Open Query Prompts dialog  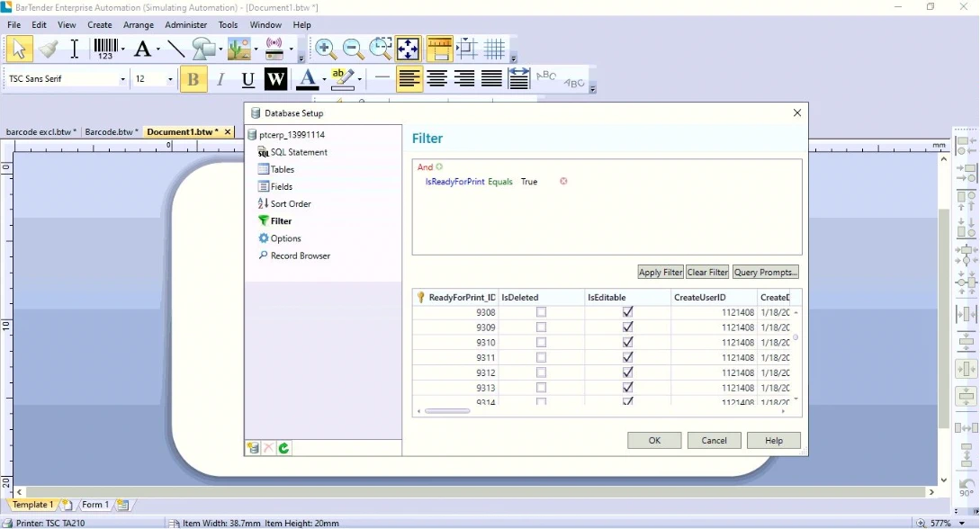pos(766,273)
